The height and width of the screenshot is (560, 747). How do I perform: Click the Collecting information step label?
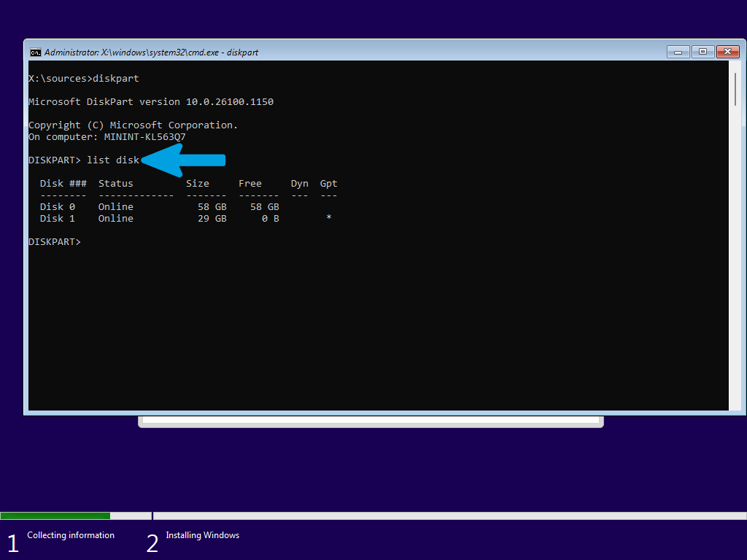(x=71, y=535)
